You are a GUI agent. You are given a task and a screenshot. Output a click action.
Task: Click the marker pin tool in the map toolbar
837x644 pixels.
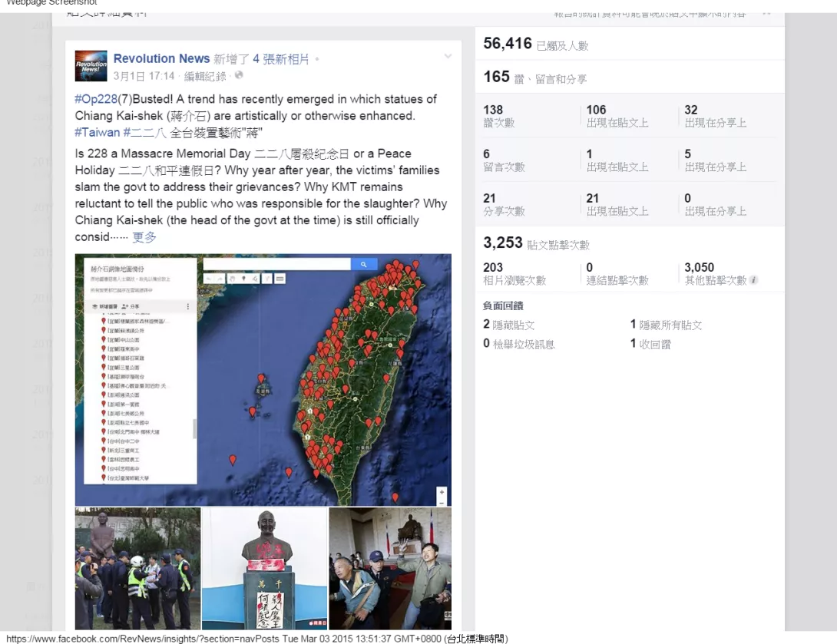[x=244, y=279]
